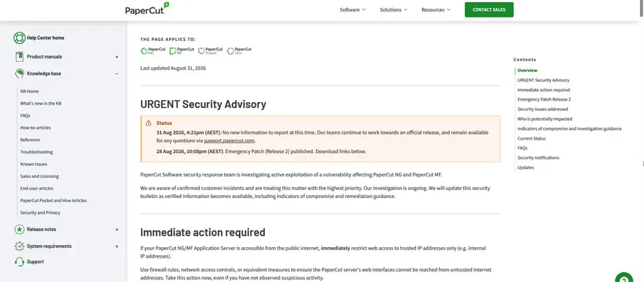The height and width of the screenshot is (282, 644).
Task: Open the Solutions dropdown menu
Action: pos(394,10)
